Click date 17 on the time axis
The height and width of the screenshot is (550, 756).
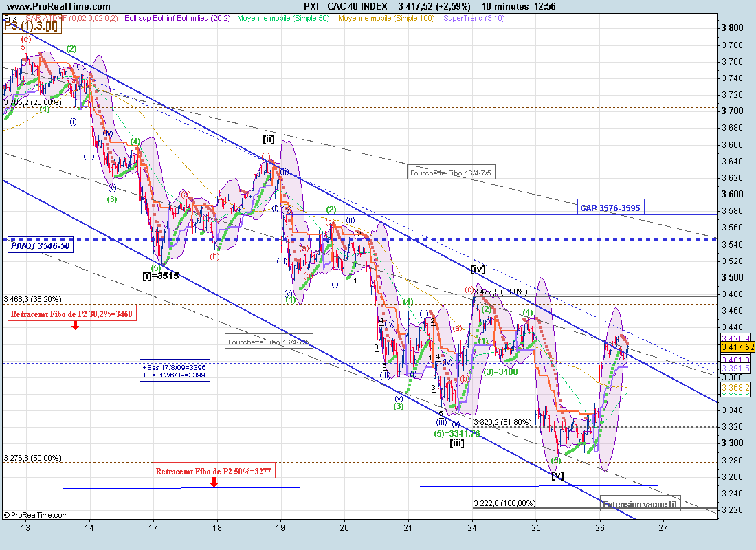[153, 527]
